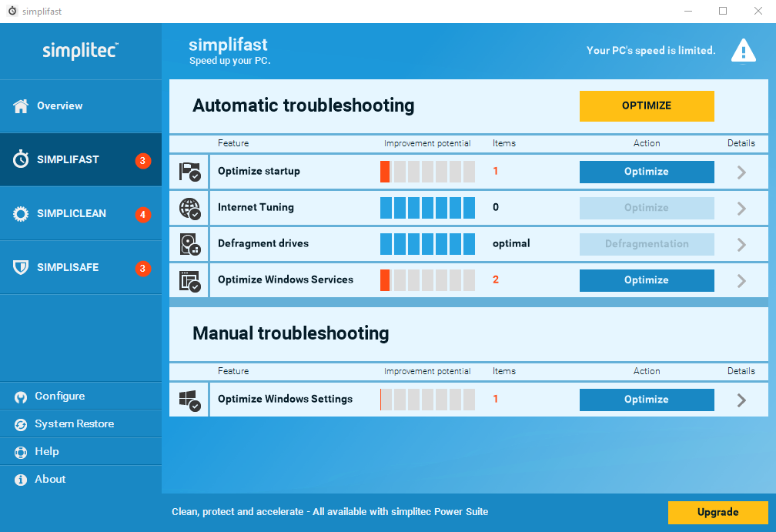
Task: Click the Optimize Windows Services icon
Action: coord(189,280)
